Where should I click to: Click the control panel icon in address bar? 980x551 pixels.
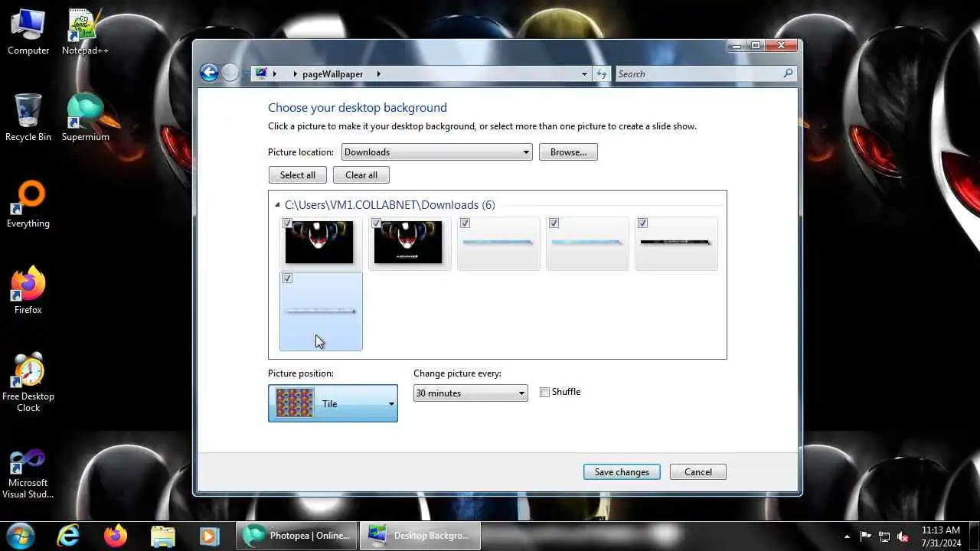pos(261,73)
